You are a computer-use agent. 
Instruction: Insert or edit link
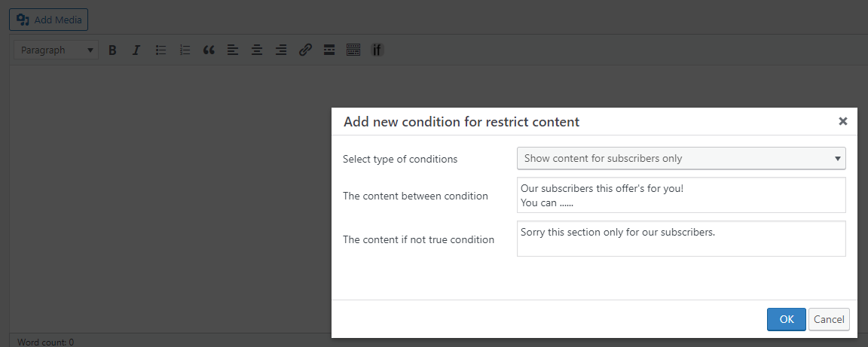pos(305,50)
